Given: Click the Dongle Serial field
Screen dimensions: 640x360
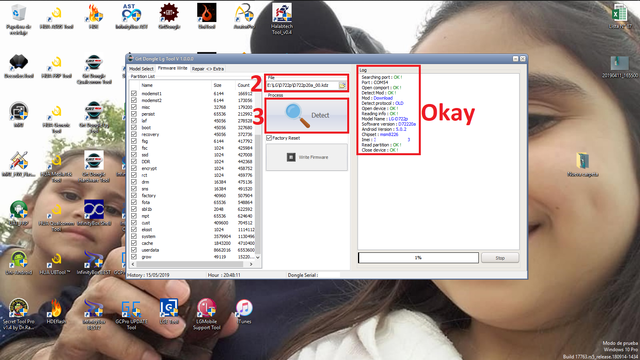Looking at the screenshot, I should 313,275.
